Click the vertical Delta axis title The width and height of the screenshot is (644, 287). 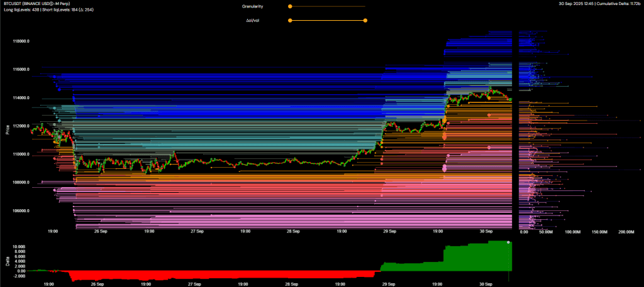point(8,261)
